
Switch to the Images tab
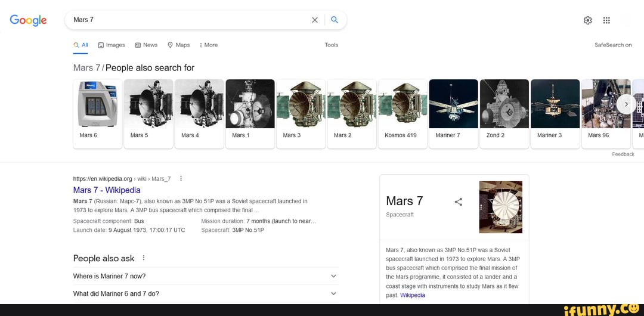pyautogui.click(x=112, y=45)
